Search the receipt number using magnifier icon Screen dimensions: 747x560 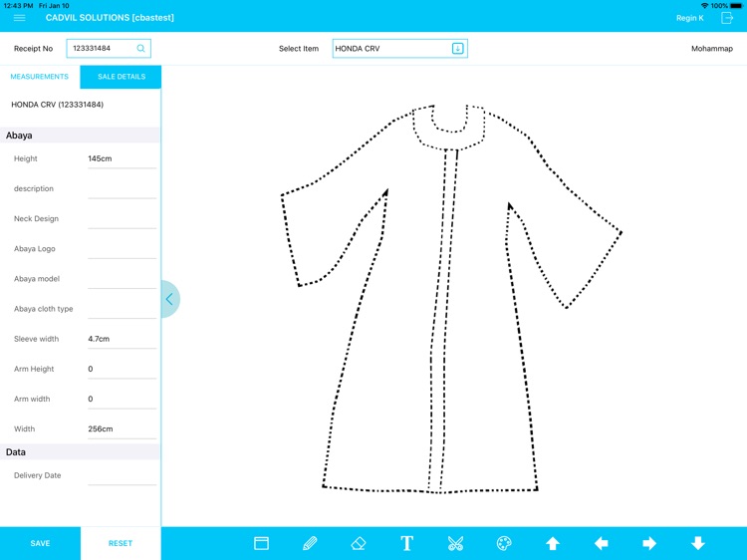140,48
